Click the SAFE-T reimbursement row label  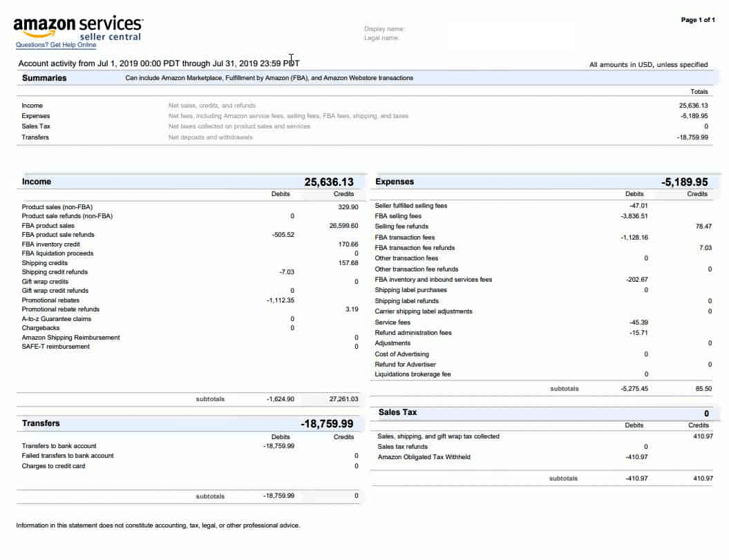[56, 346]
